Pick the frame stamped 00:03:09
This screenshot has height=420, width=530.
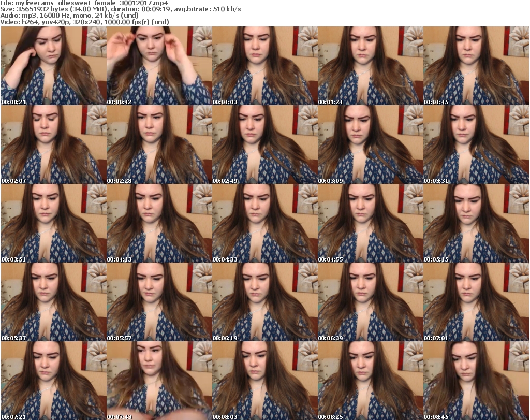point(371,144)
